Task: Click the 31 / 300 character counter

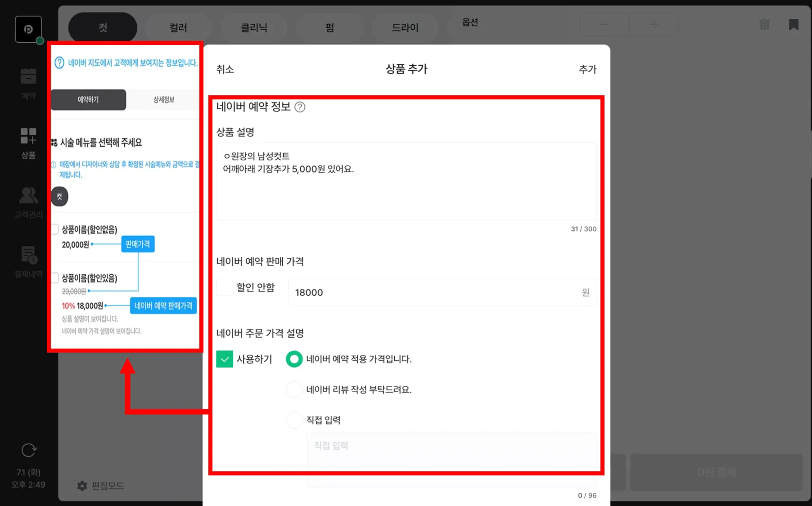Action: coord(584,229)
